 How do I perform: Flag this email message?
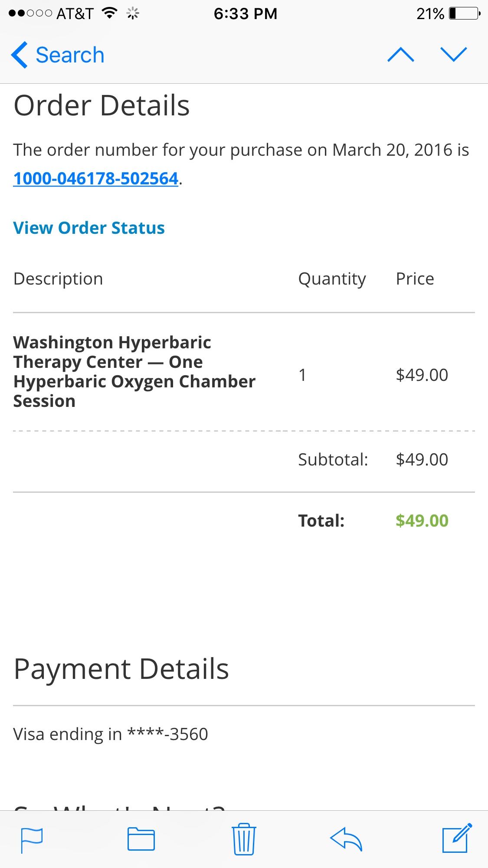[32, 840]
